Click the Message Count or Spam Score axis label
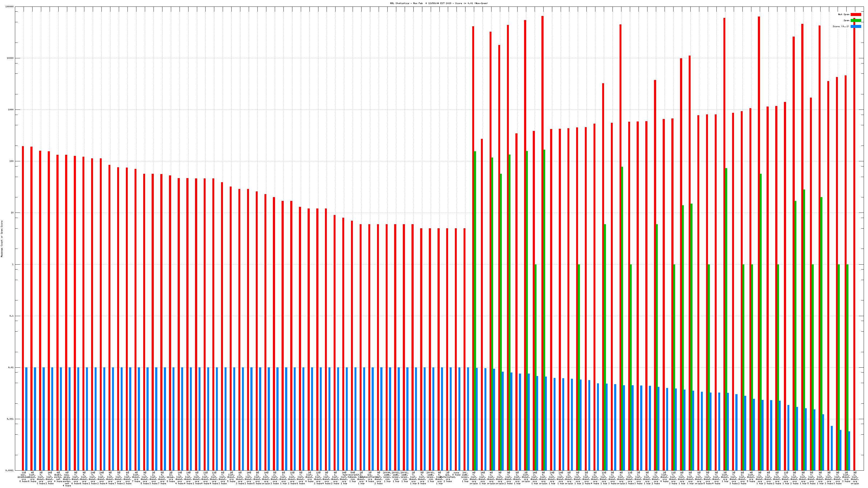Image resolution: width=868 pixels, height=488 pixels. pyautogui.click(x=2, y=239)
